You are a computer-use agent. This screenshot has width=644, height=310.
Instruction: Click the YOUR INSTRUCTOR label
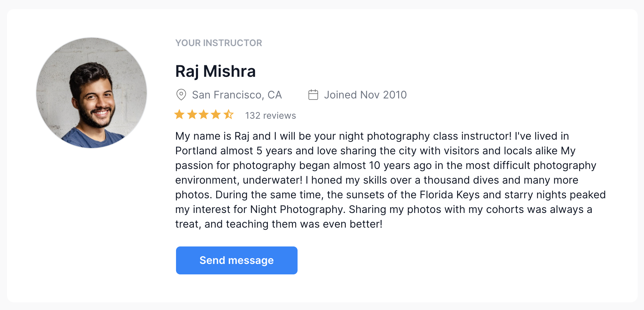219,43
